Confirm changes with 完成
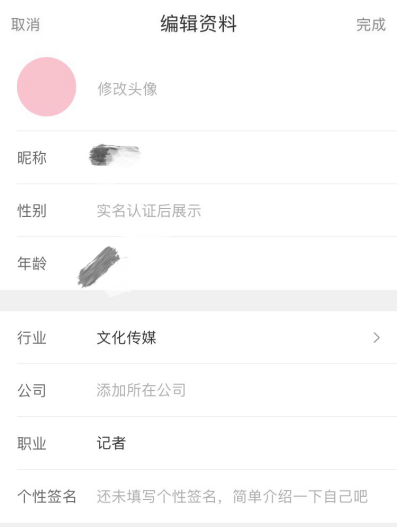 371,25
